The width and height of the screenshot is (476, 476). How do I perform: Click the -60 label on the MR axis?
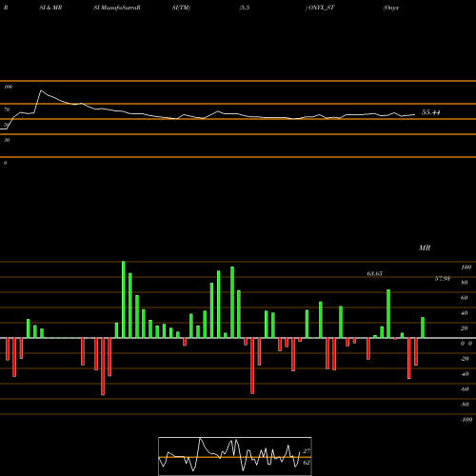(x=465, y=389)
